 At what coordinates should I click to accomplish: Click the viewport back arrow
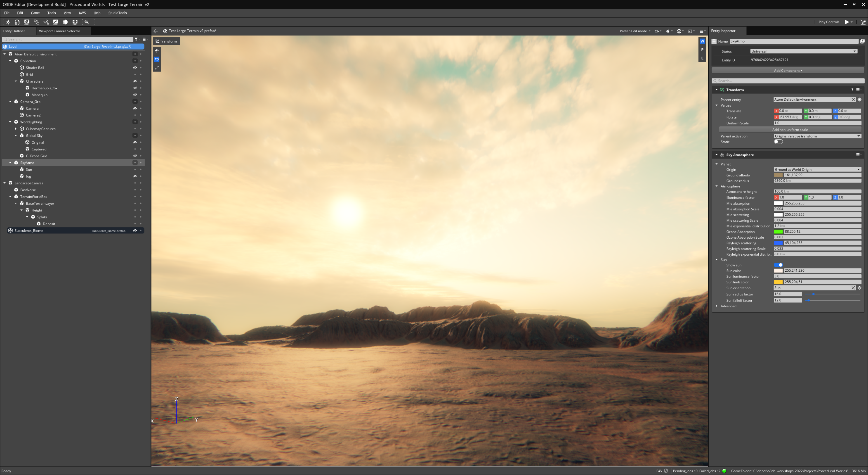[156, 31]
